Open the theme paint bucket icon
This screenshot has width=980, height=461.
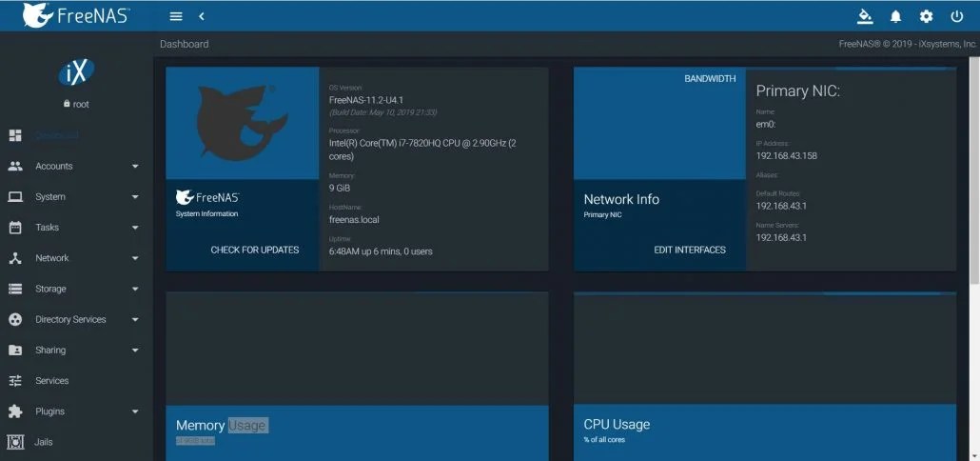coord(865,16)
